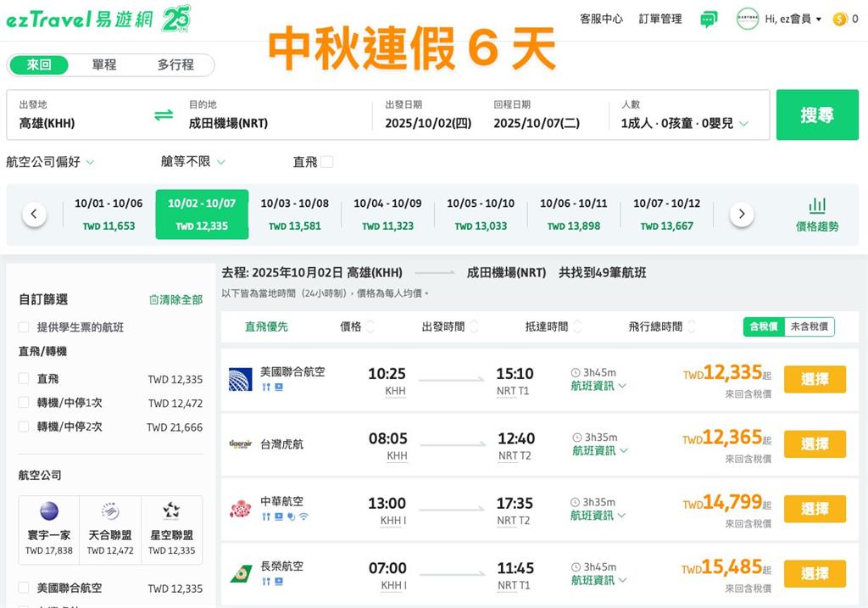Choose date range 10/07 - 10/12
The width and height of the screenshot is (868, 608).
pos(666,215)
